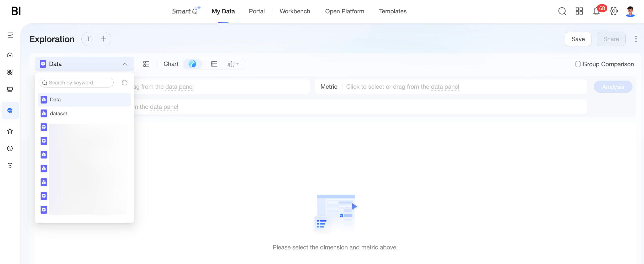The width and height of the screenshot is (644, 264).
Task: Open the Favorites star in sidebar
Action: 10,131
